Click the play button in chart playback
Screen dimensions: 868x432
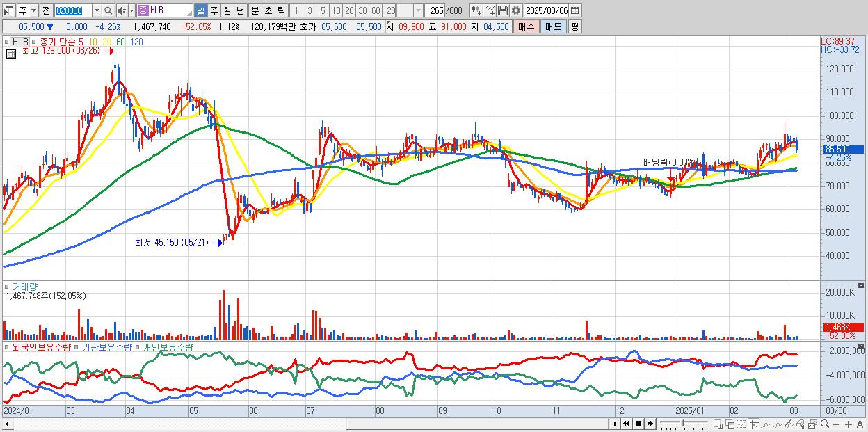[616, 424]
